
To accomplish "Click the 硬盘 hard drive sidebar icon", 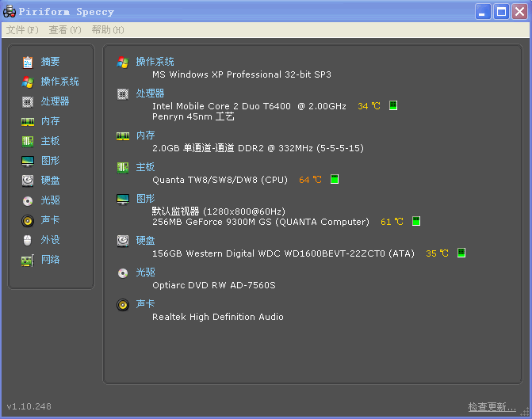I will [28, 181].
